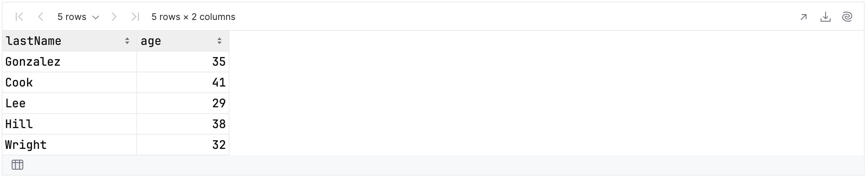
Task: Go to the next page arrow
Action: pyautogui.click(x=114, y=17)
